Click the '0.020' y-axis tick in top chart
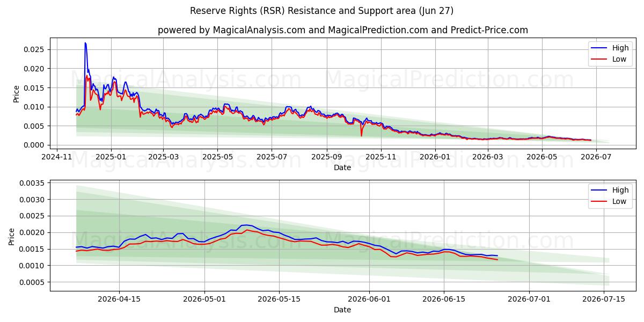Screen dimensions: 644x322 35,69
